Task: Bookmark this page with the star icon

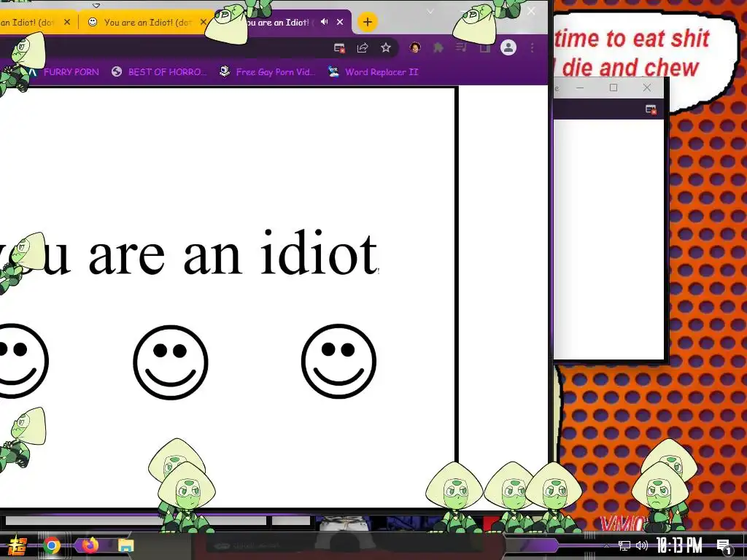Action: (386, 47)
